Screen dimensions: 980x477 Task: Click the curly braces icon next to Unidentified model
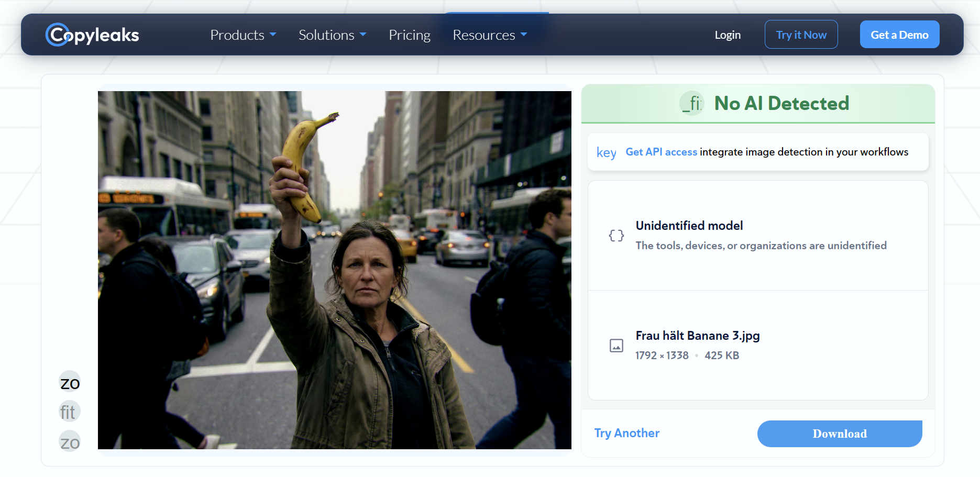click(616, 236)
